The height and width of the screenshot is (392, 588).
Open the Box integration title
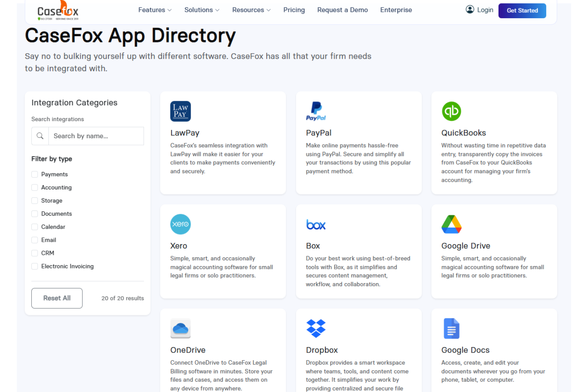tap(313, 246)
